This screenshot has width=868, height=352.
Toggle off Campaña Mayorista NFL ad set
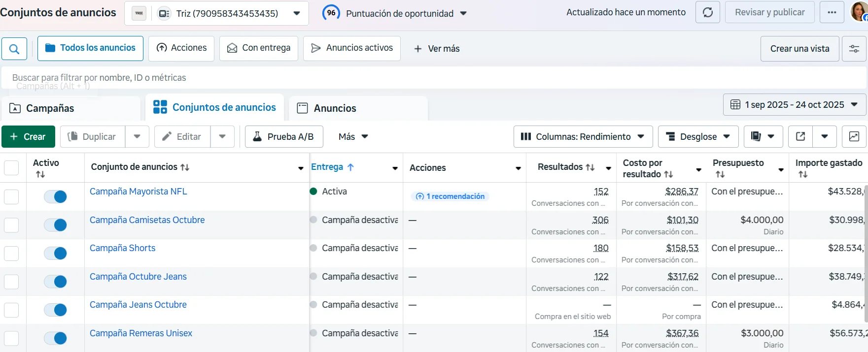tap(55, 197)
